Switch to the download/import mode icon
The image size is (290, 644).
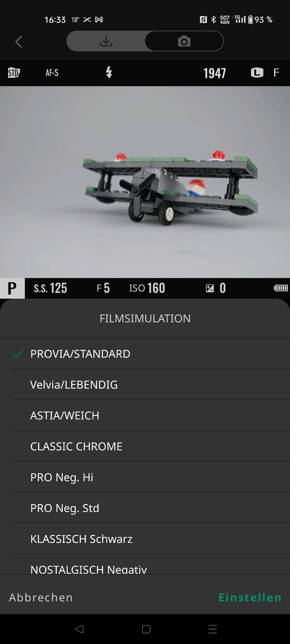coord(106,41)
